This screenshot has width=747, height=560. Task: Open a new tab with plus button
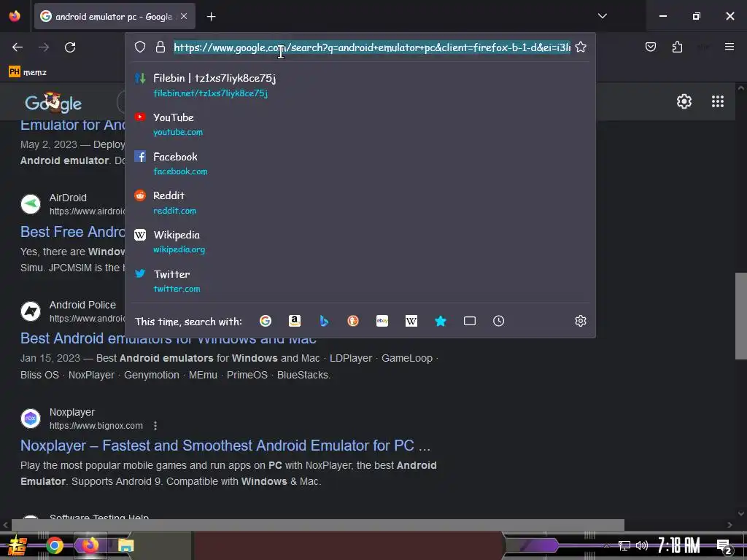click(x=211, y=17)
